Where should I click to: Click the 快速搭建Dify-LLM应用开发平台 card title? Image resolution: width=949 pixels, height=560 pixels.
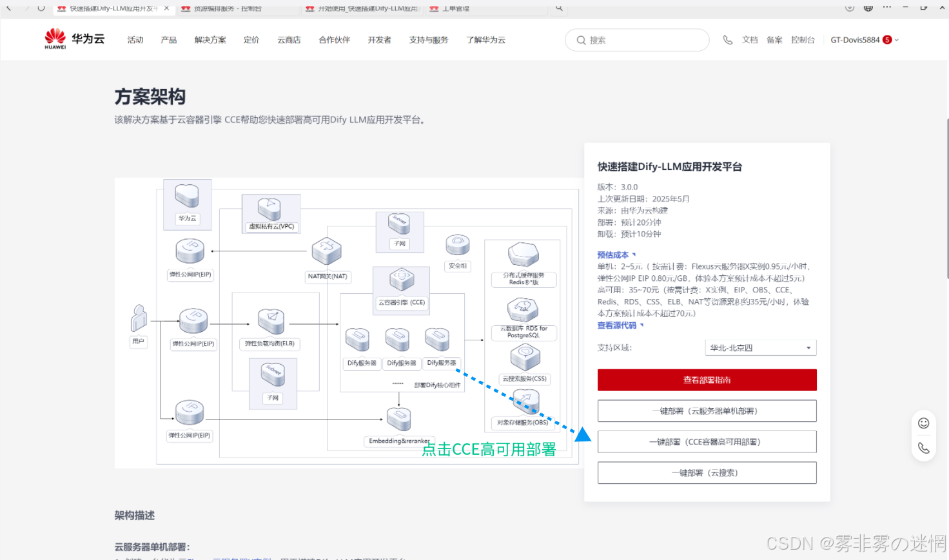(x=670, y=167)
